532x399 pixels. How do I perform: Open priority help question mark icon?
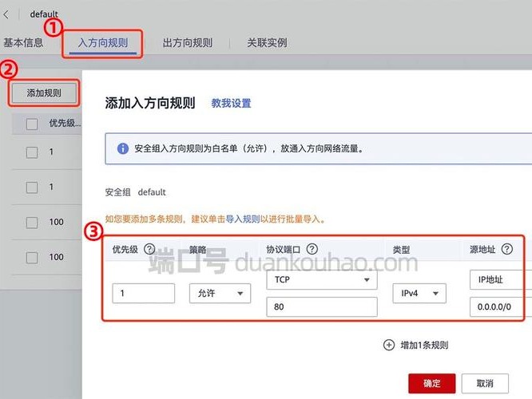click(x=149, y=249)
